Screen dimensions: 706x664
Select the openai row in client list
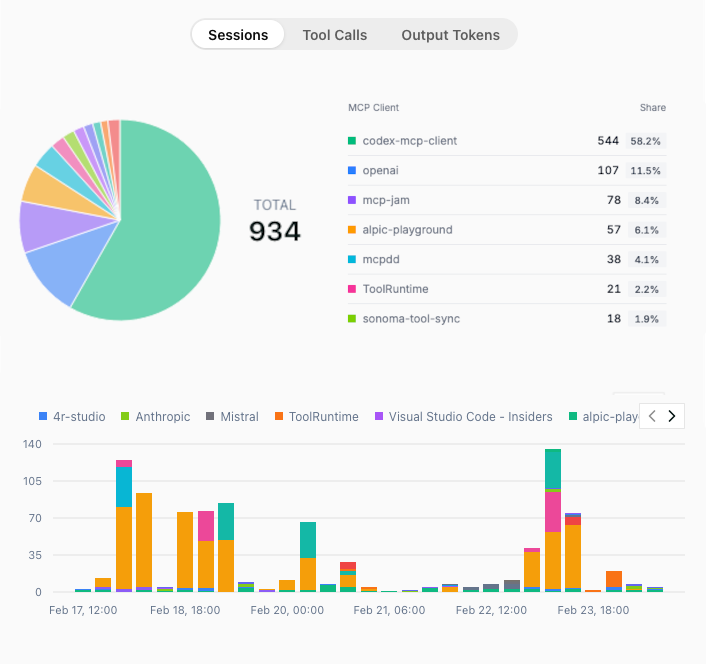click(x=380, y=171)
